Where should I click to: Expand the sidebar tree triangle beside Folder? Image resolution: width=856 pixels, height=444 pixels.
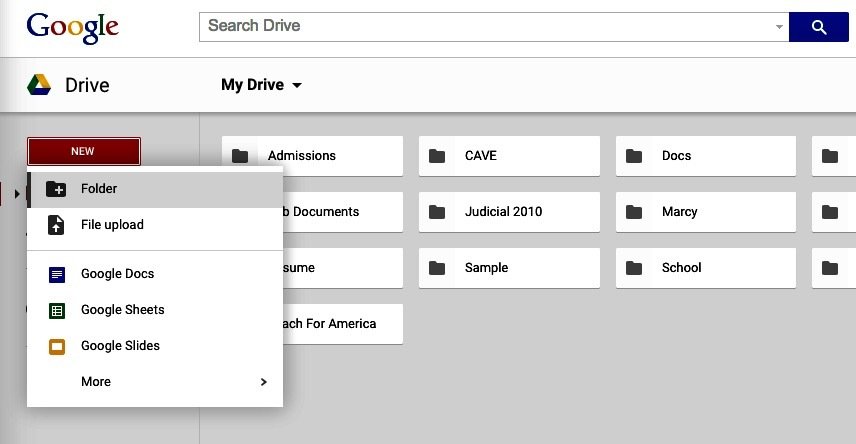[17, 193]
